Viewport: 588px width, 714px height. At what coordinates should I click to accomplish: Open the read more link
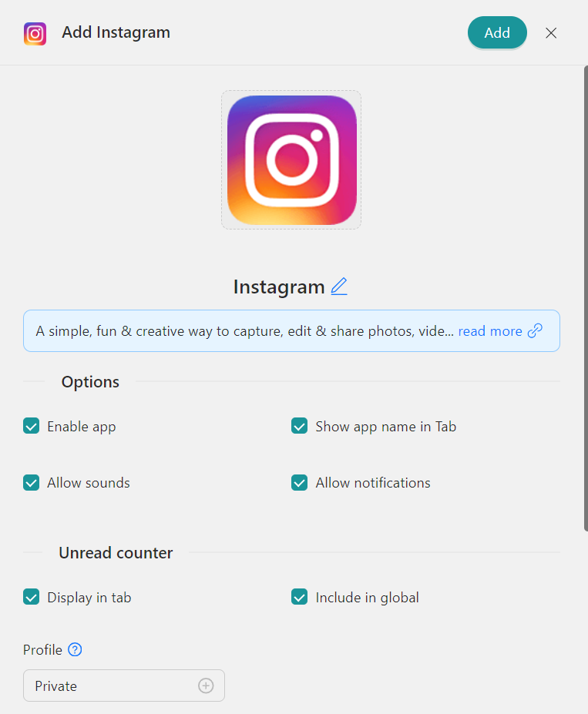[x=490, y=331]
